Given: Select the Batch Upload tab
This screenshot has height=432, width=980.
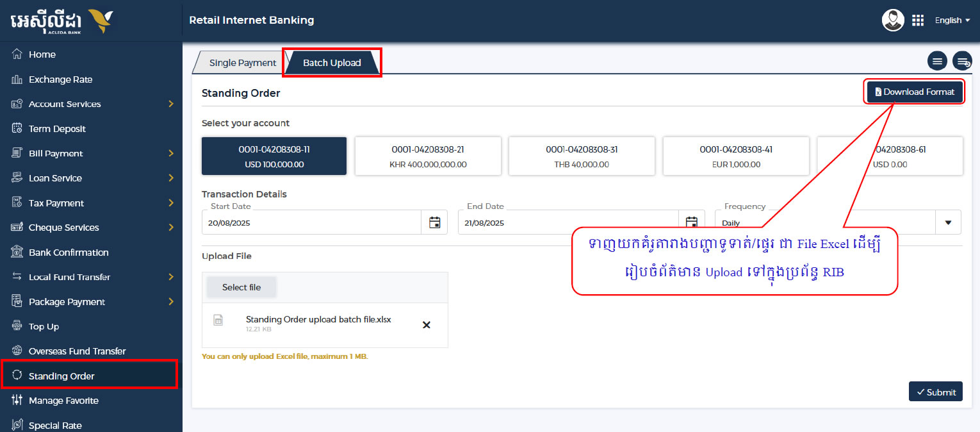Looking at the screenshot, I should pos(332,63).
